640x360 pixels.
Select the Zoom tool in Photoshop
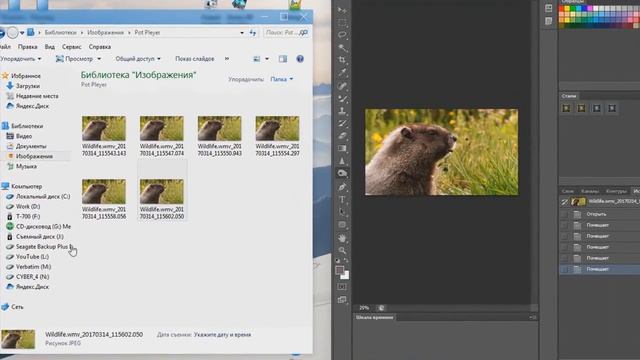342,250
